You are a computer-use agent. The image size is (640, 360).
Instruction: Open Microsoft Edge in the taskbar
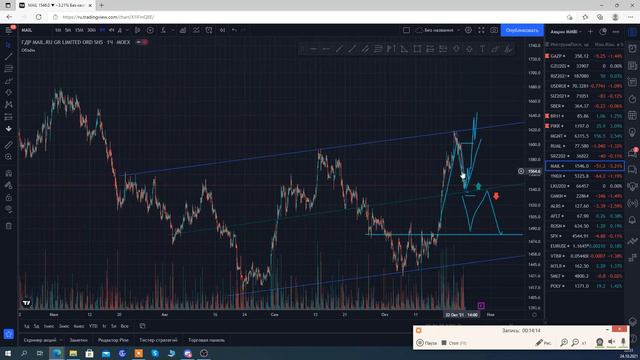(x=57, y=353)
